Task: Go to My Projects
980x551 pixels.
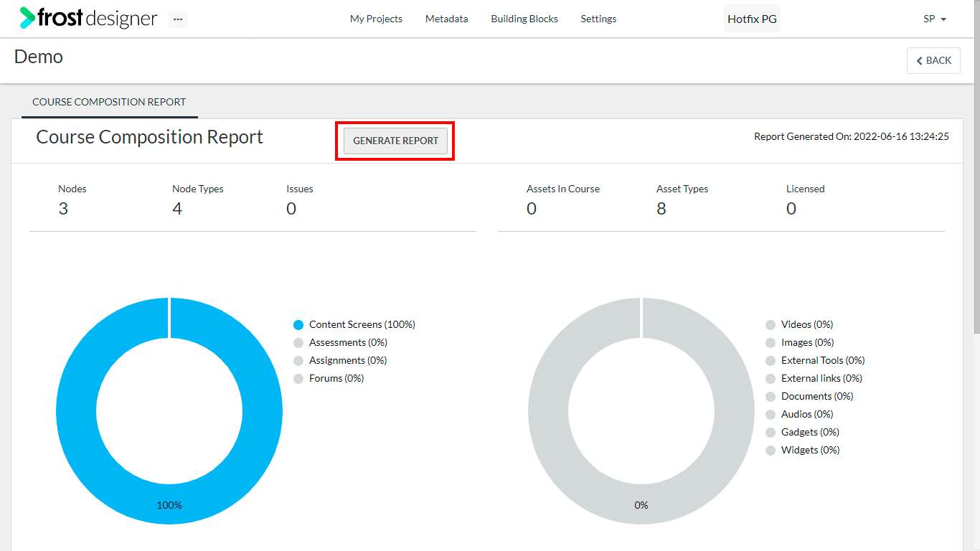Action: pos(376,19)
